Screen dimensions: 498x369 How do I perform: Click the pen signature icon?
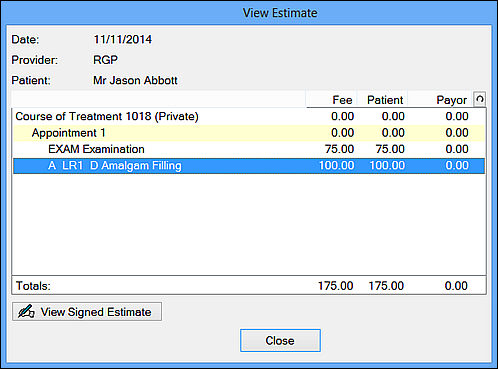pos(26,312)
